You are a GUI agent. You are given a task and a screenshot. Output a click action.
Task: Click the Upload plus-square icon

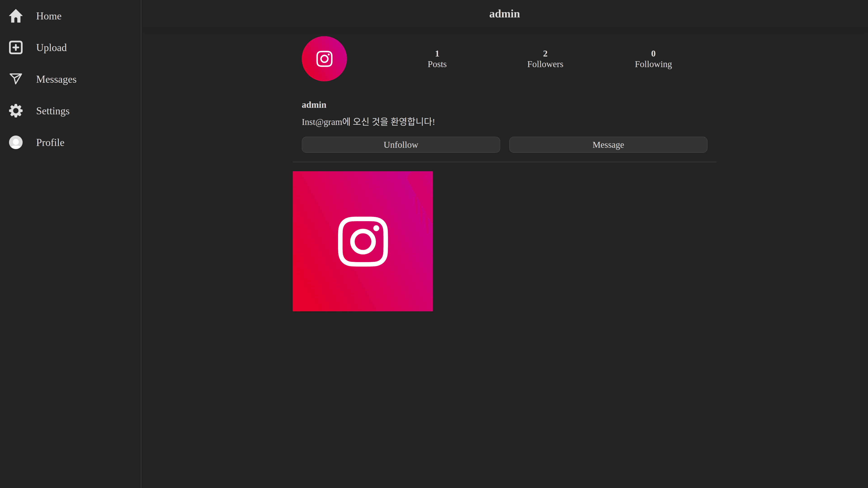coord(16,47)
